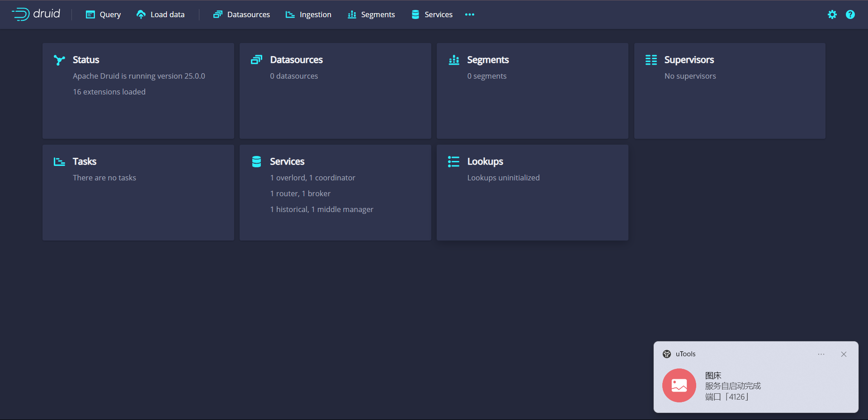
Task: Open the Tasks card title
Action: (85, 161)
